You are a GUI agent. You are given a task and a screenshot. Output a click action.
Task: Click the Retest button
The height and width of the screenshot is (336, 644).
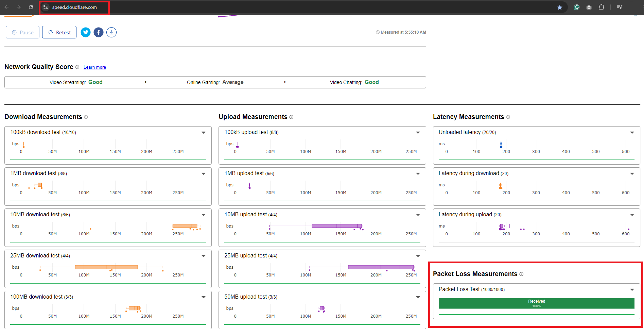(x=59, y=32)
